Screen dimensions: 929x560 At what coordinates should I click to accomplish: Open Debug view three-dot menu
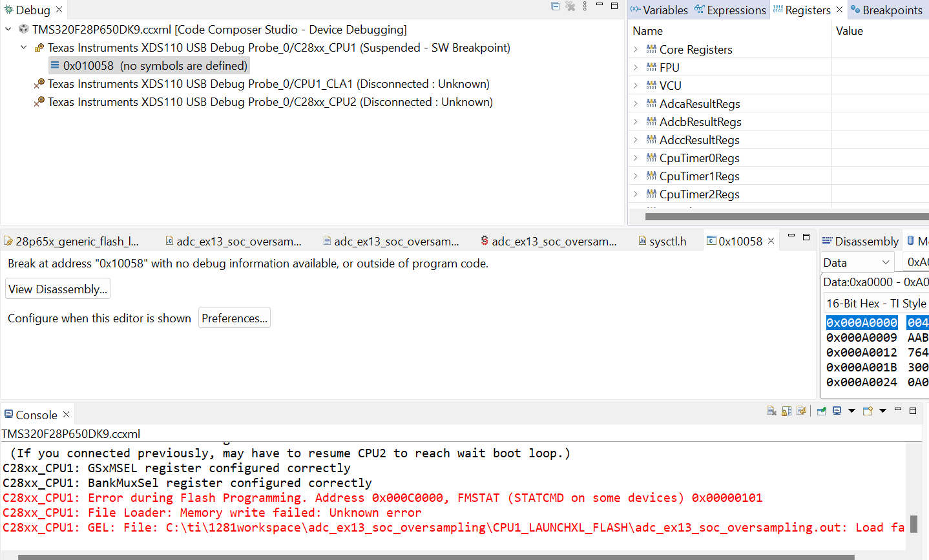(585, 6)
